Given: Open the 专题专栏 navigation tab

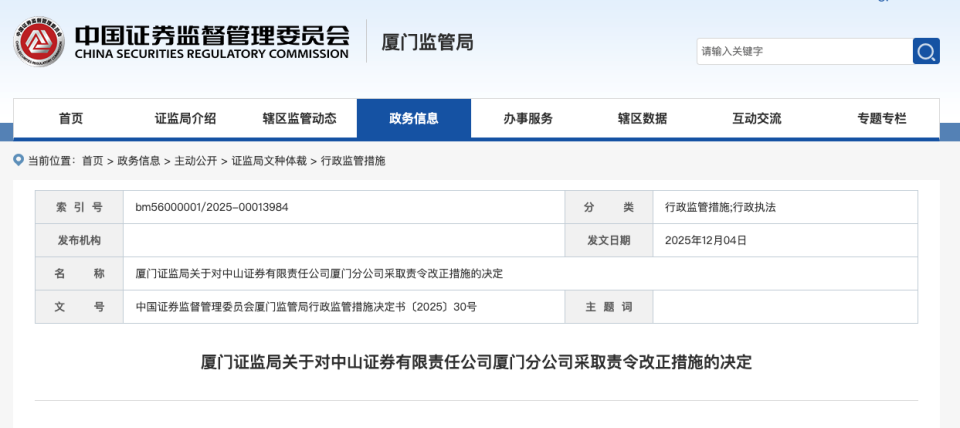Looking at the screenshot, I should 882,119.
